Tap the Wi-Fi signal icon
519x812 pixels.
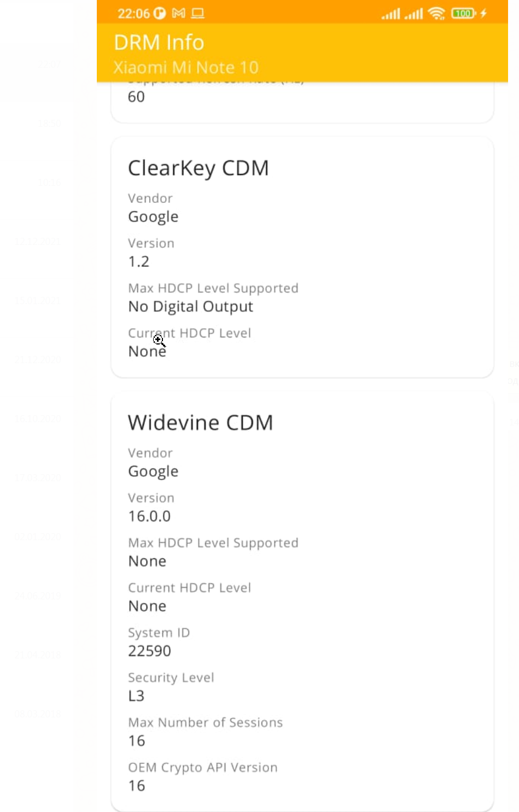coord(436,13)
